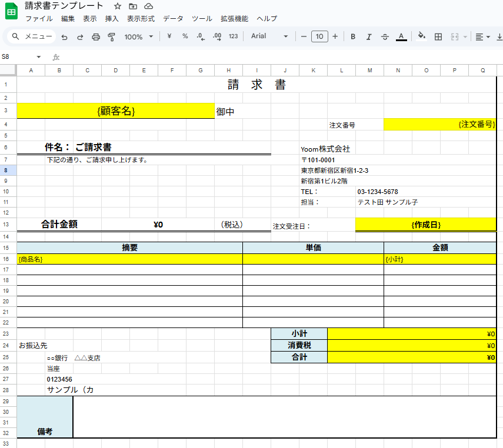The image size is (503, 448).
Task: Open horizontal align dropdown
Action: (x=482, y=37)
